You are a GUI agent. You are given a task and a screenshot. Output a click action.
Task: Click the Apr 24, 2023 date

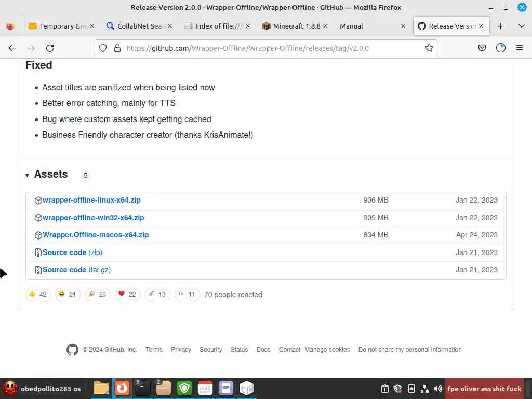(477, 235)
